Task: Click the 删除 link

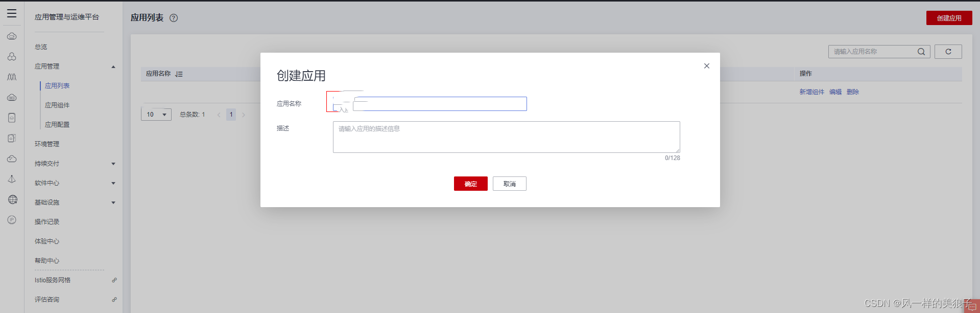Action: coord(853,92)
